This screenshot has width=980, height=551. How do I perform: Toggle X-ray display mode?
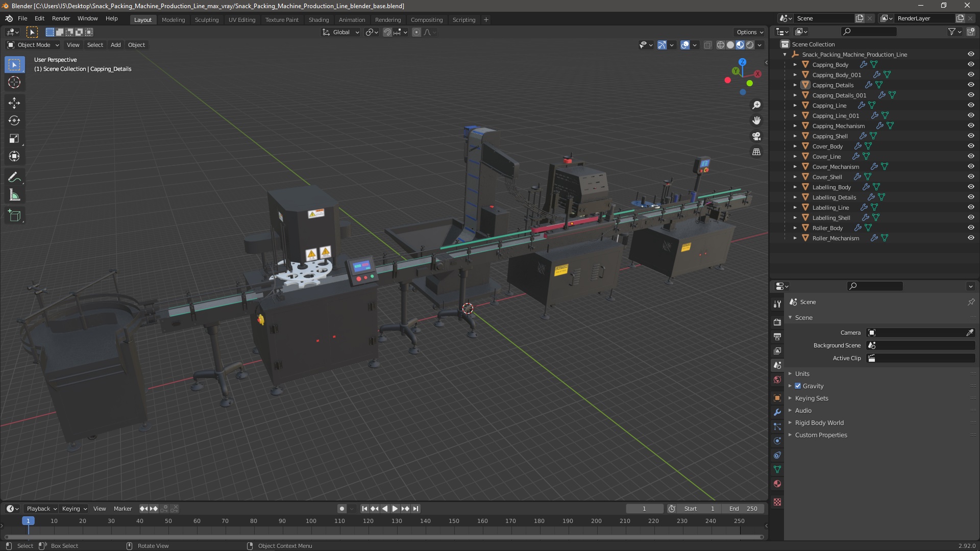pyautogui.click(x=707, y=45)
